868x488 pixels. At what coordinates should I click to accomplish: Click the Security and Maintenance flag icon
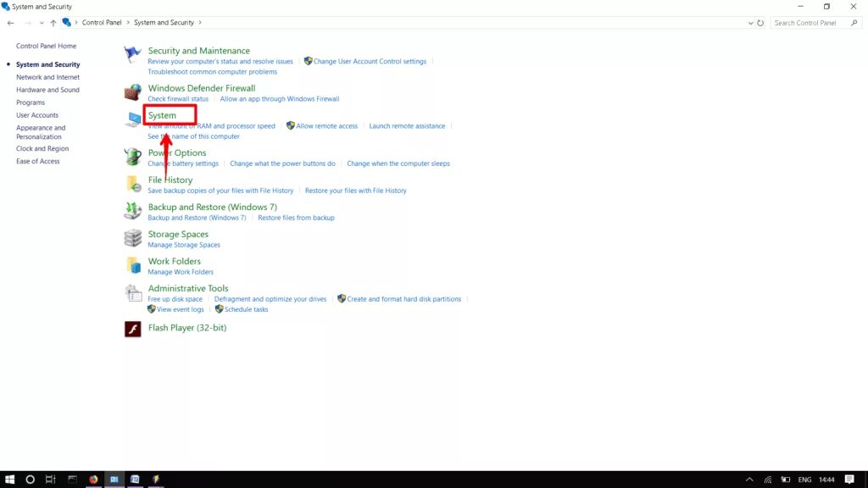point(132,54)
